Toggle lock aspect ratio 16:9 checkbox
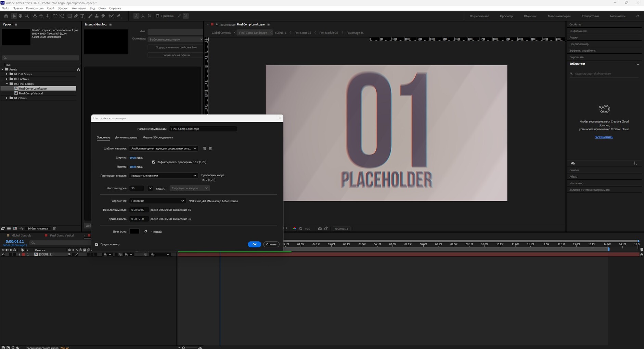Image resolution: width=644 pixels, height=349 pixels. point(154,162)
